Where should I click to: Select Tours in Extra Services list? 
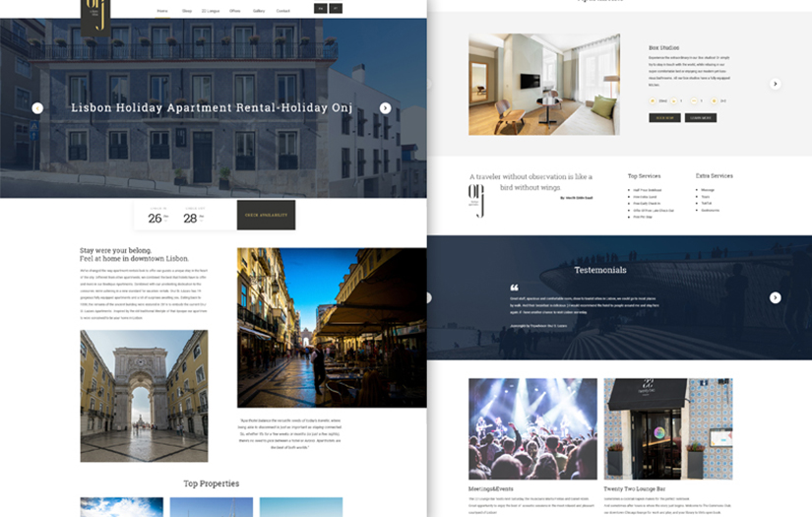tap(706, 197)
